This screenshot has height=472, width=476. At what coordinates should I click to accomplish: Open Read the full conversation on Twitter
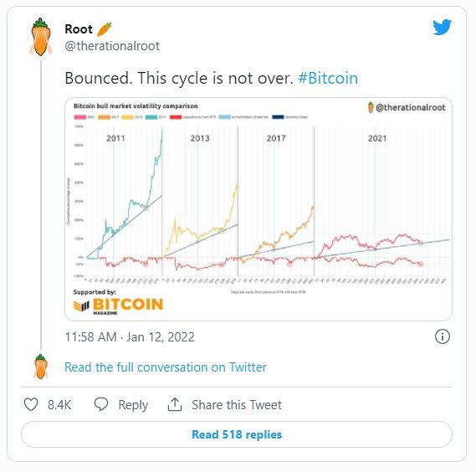point(166,367)
